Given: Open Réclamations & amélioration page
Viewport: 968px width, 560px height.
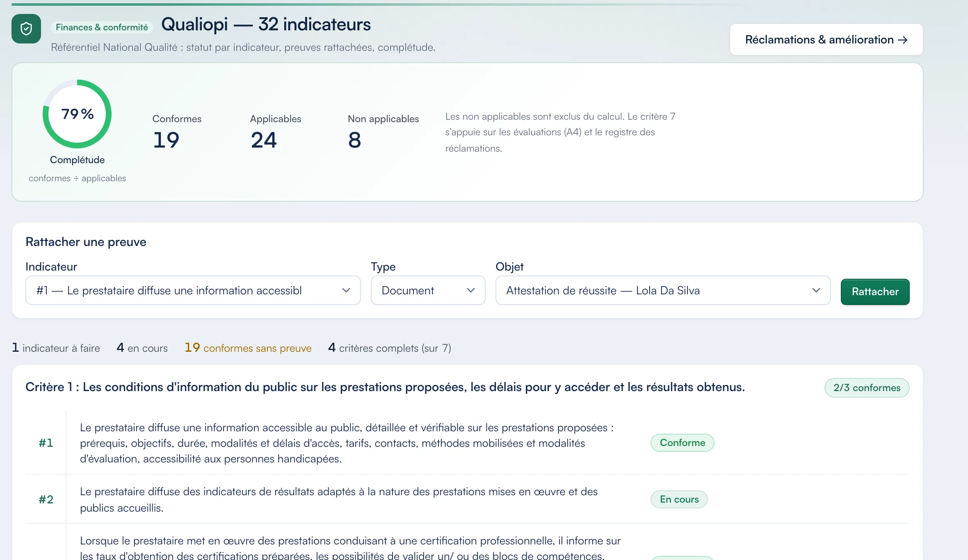Looking at the screenshot, I should click(x=826, y=39).
